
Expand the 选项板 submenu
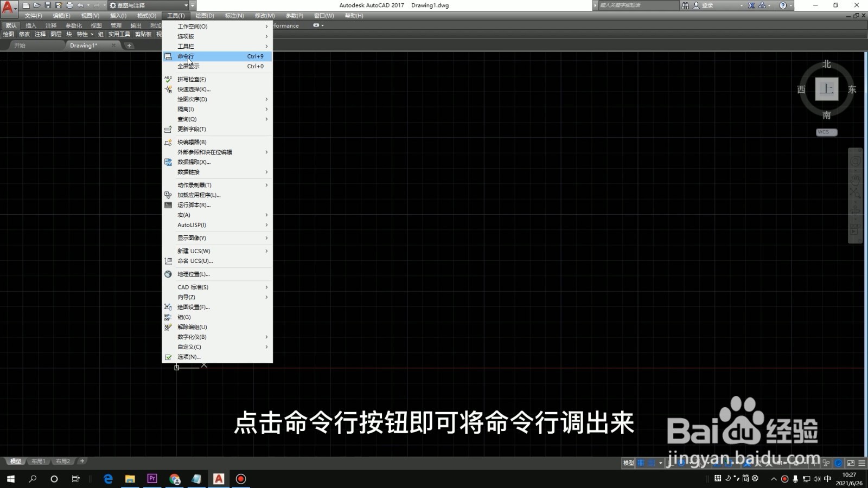(218, 36)
